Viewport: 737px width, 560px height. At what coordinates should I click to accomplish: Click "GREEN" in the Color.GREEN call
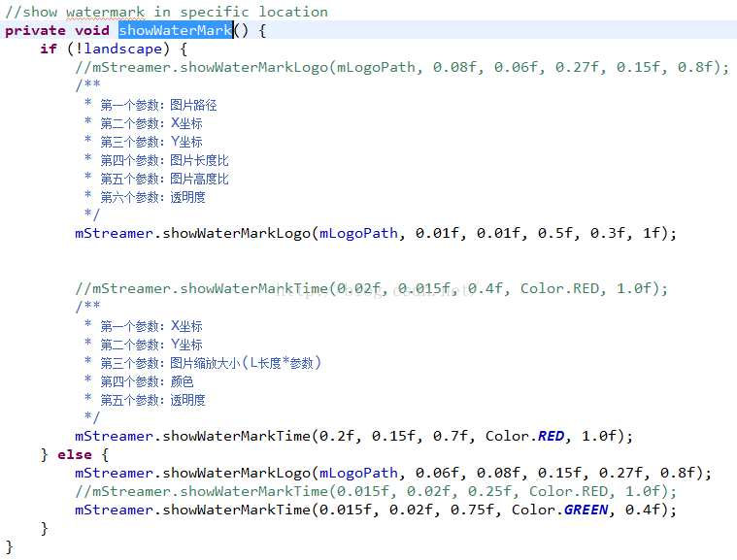pos(586,510)
